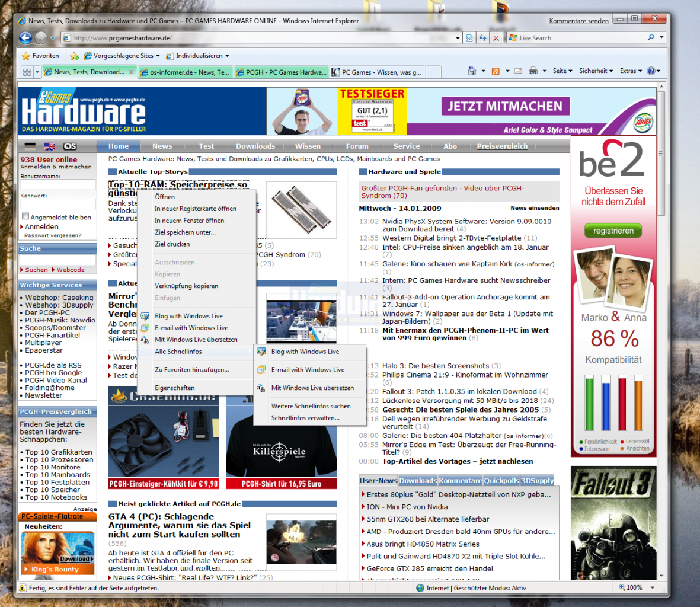700x607 pixels.
Task: Open the tab list dropdown arrow
Action: [x=37, y=72]
